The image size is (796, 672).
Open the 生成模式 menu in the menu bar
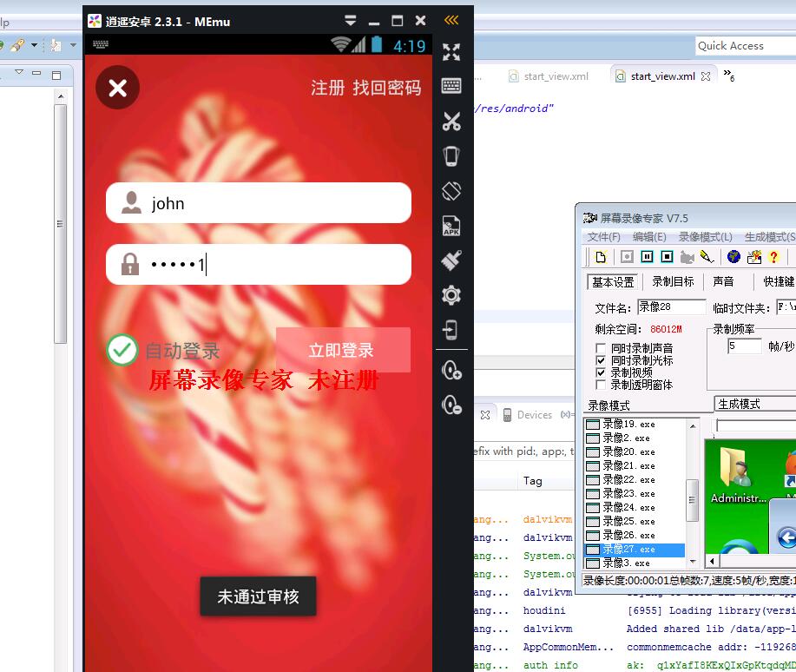click(770, 237)
